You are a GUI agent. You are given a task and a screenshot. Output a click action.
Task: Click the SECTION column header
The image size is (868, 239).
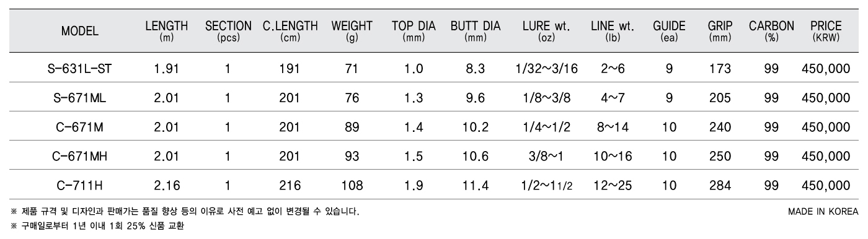(228, 31)
